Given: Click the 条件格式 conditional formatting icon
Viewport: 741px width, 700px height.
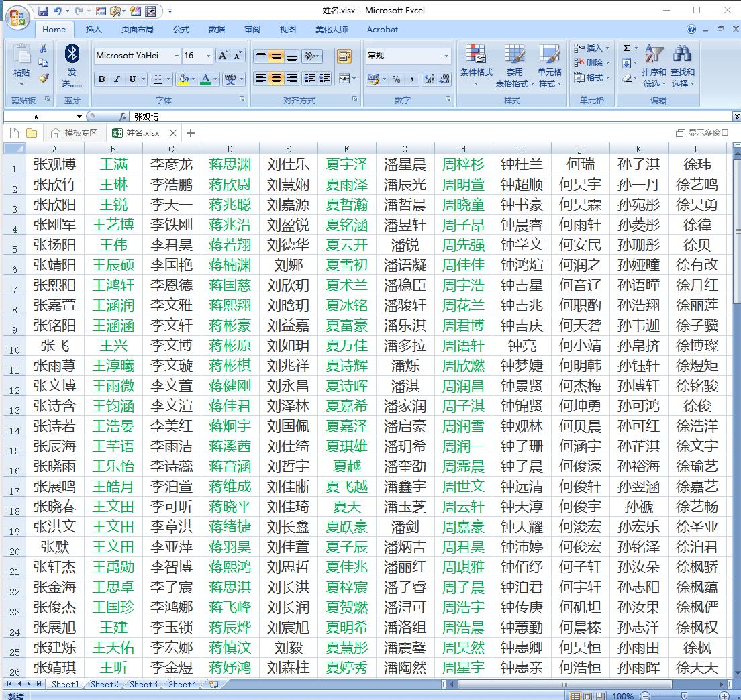Looking at the screenshot, I should pyautogui.click(x=476, y=54).
